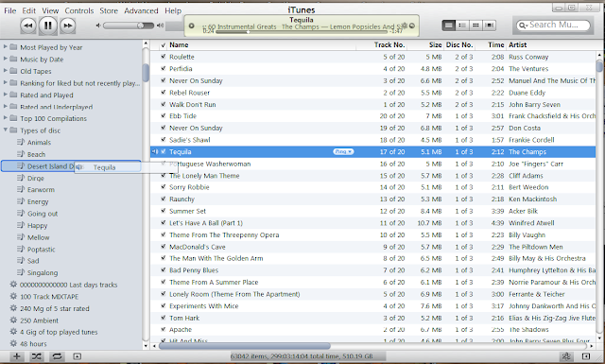Toggle the Summer Set checkbox
Viewport: 605px width, 364px height.
(164, 211)
